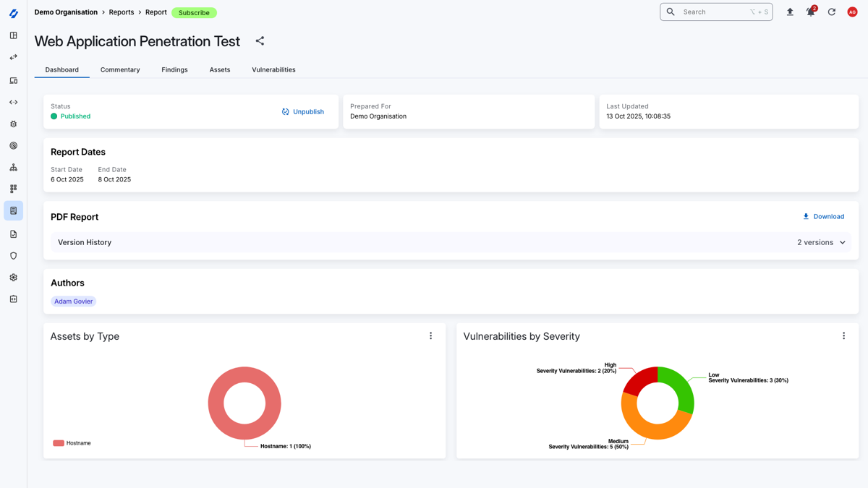Open the settings gear in the sidebar
868x488 pixels.
tap(14, 278)
